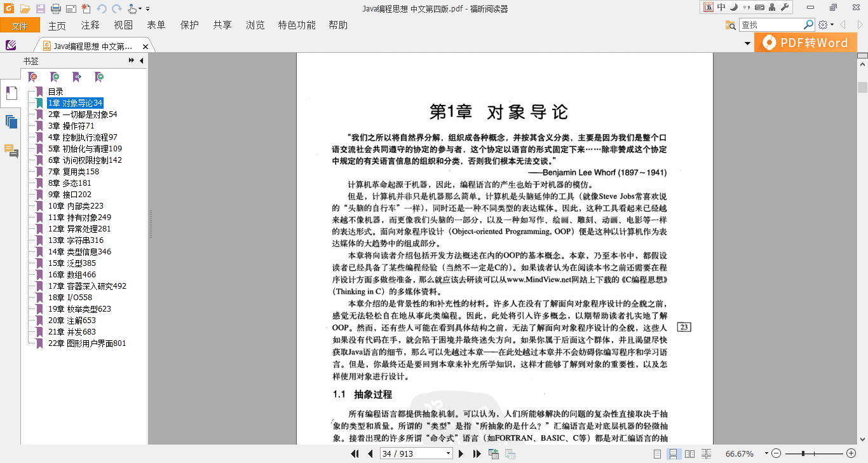Click the previous view icon in status bar
This screenshot has width=868, height=463.
click(x=494, y=453)
